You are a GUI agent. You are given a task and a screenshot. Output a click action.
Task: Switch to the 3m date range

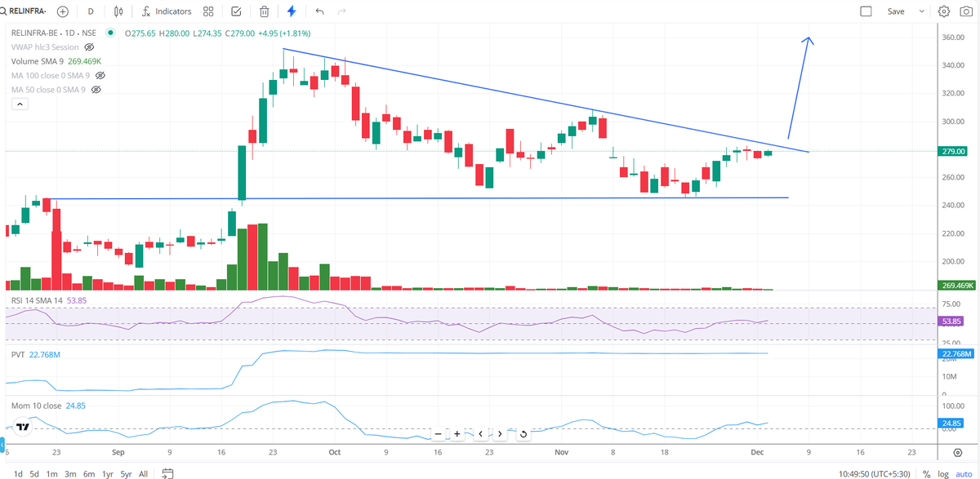point(70,473)
